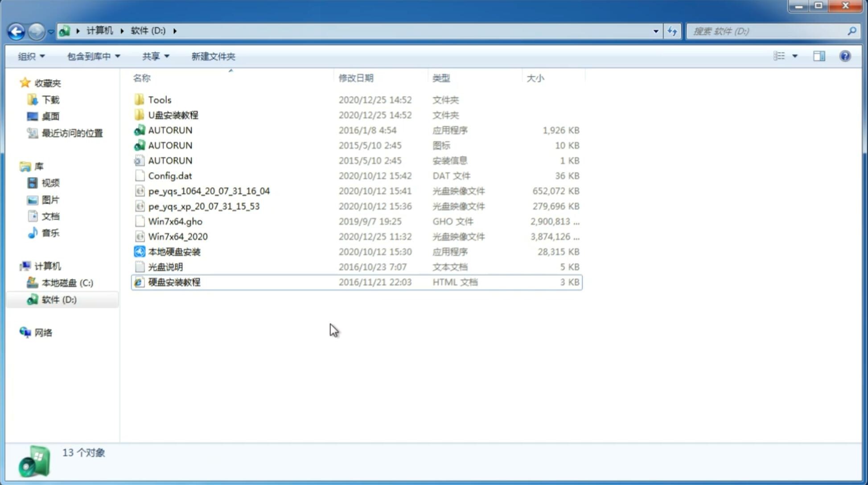Image resolution: width=868 pixels, height=485 pixels.
Task: Navigate back using back arrow button
Action: pos(16,30)
